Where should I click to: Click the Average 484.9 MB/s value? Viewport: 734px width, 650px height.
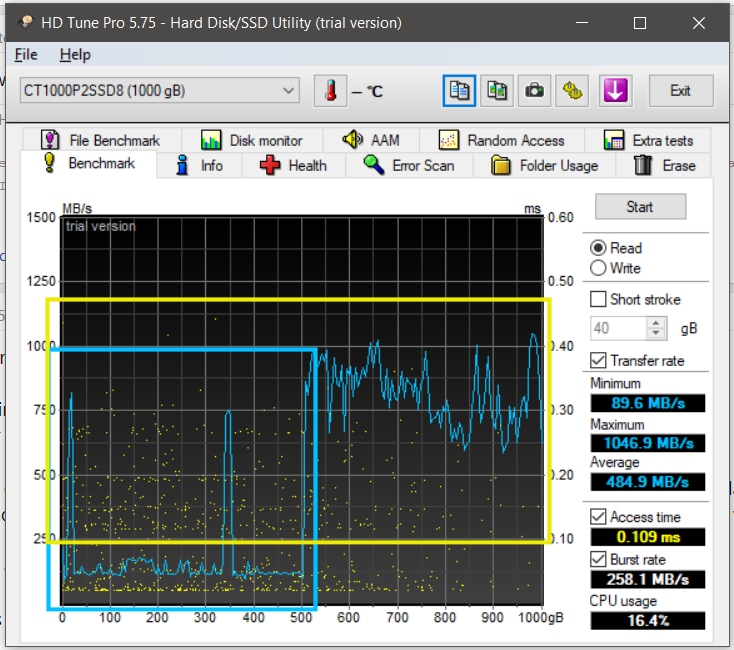[x=648, y=482]
